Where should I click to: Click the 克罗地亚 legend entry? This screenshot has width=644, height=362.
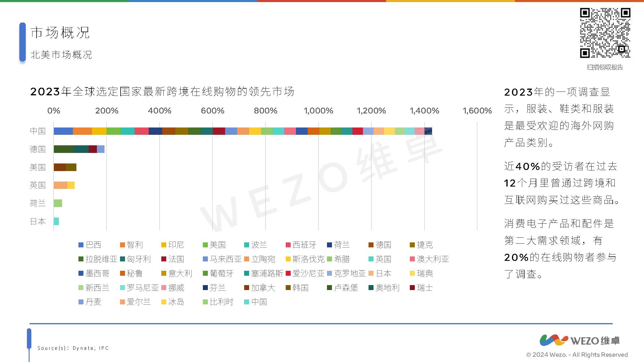(x=350, y=273)
